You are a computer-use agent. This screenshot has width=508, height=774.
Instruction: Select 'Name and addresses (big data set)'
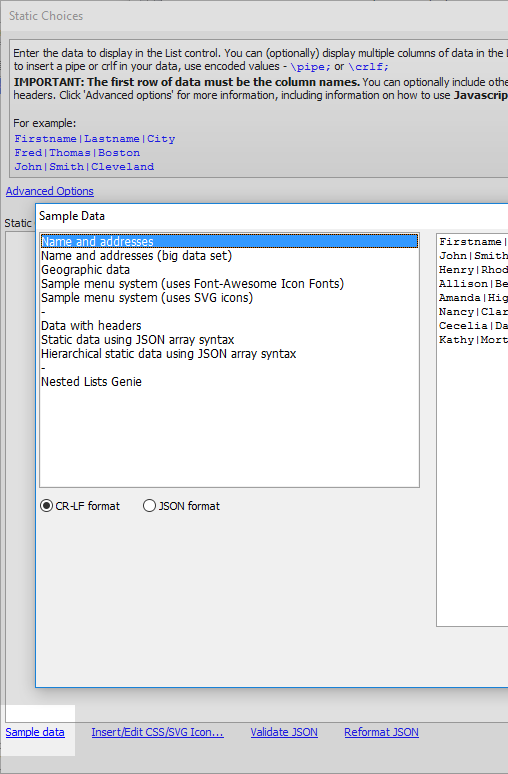229,256
